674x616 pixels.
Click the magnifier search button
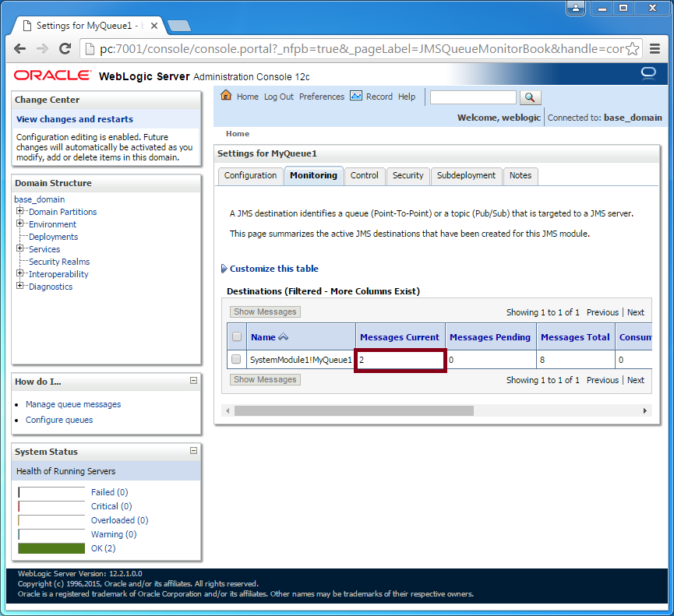(530, 97)
